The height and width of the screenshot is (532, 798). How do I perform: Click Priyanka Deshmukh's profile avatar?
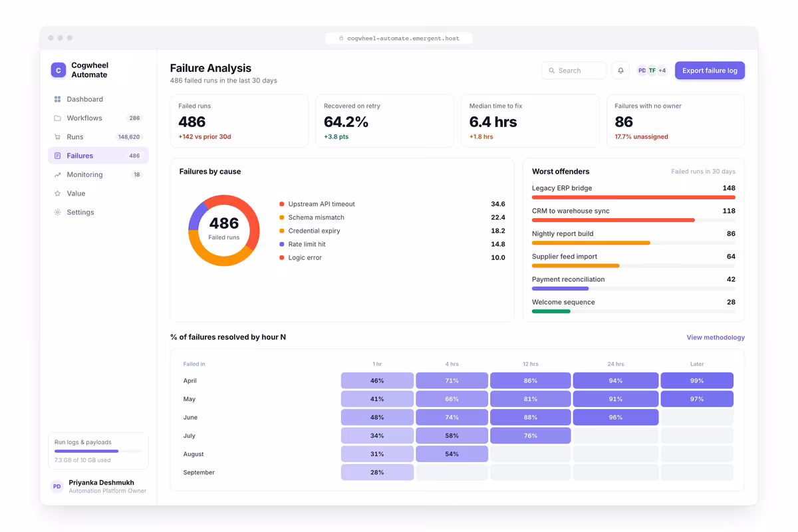pos(57,487)
